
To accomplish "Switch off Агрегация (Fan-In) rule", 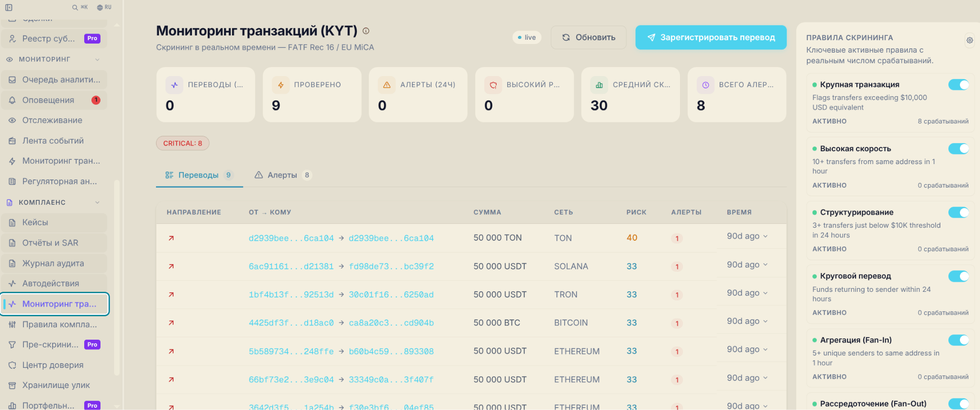I will click(958, 340).
